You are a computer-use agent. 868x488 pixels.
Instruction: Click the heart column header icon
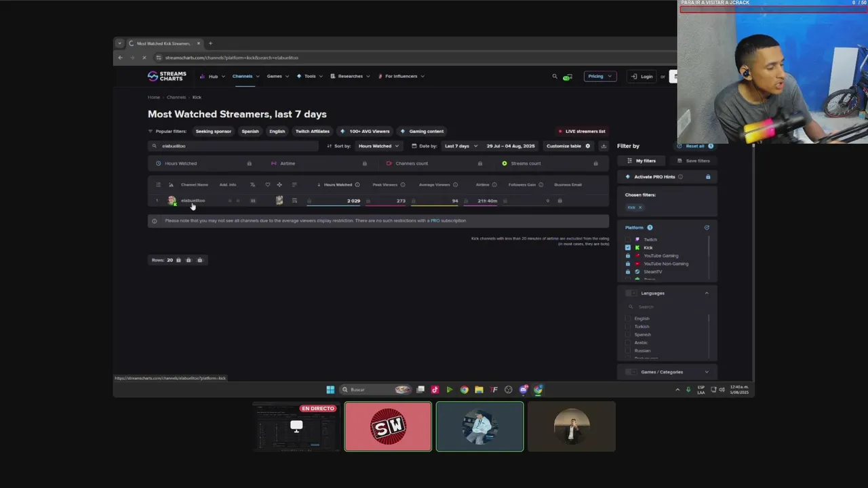click(x=268, y=184)
